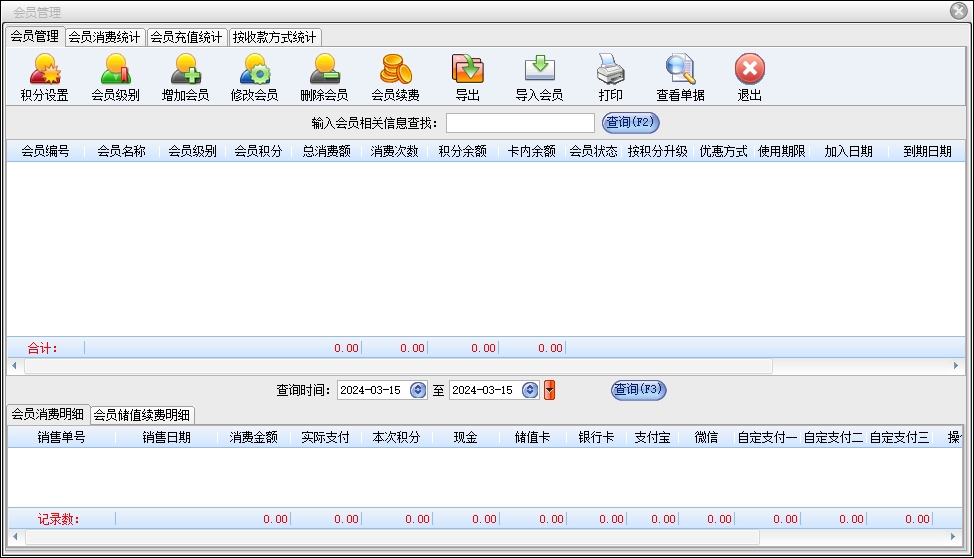
Task: Click the 查询(F2) search button
Action: pos(631,123)
